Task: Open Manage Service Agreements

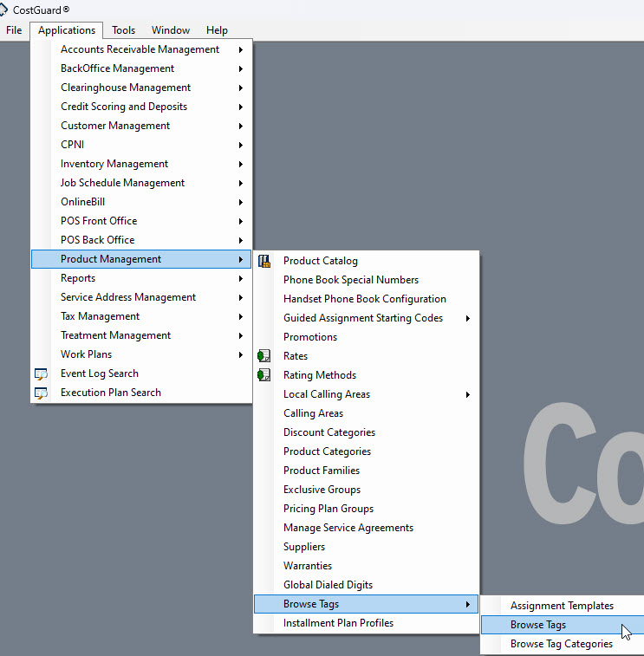Action: tap(366, 528)
